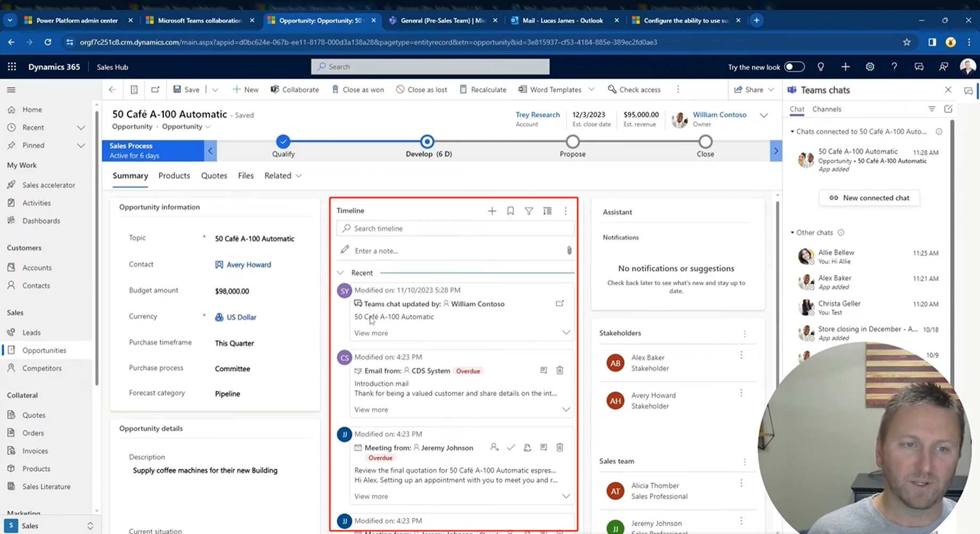980x534 pixels.
Task: Open the settings gear in Dynamics header
Action: (x=870, y=67)
